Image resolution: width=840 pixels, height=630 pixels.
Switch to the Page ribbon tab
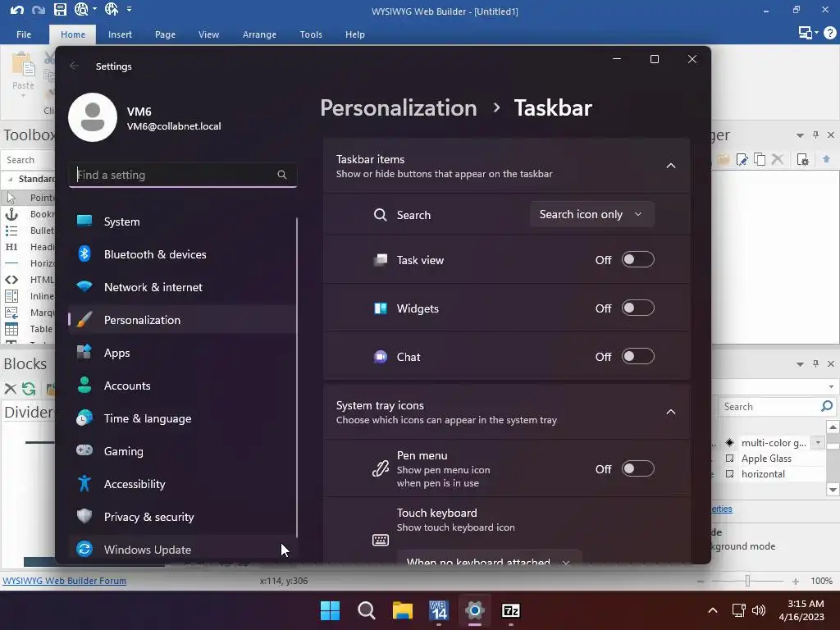[165, 34]
